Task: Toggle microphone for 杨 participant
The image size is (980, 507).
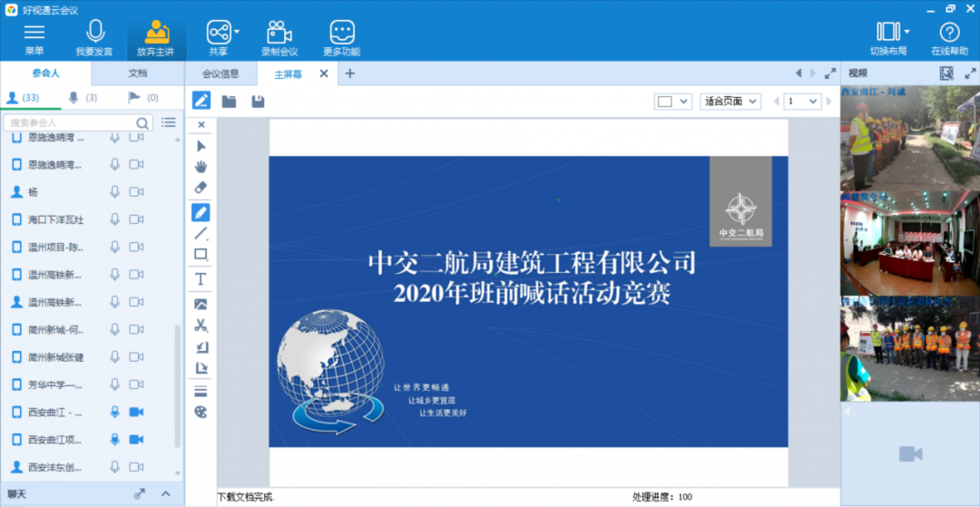Action: [114, 192]
